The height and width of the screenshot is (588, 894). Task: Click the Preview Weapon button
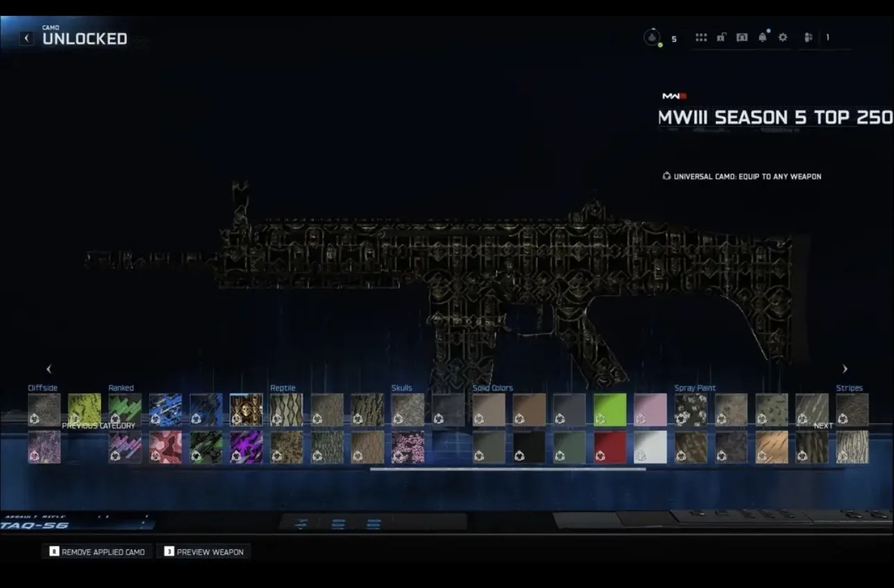pyautogui.click(x=204, y=552)
